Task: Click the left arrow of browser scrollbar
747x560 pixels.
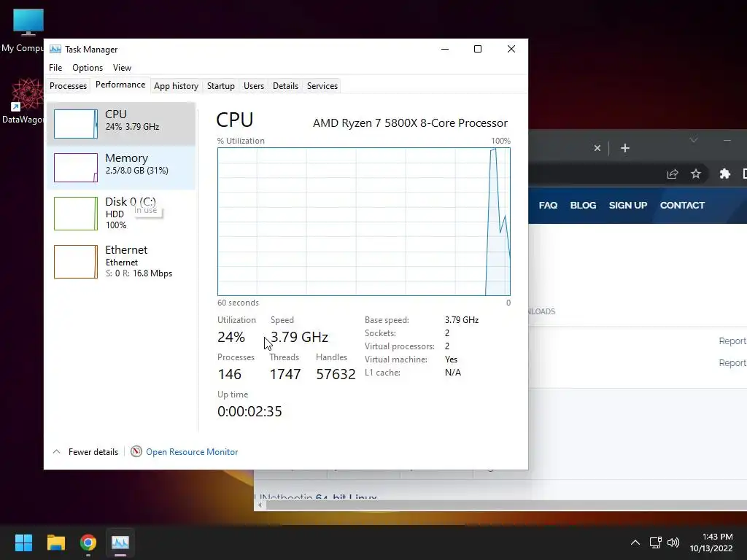Action: (x=260, y=505)
